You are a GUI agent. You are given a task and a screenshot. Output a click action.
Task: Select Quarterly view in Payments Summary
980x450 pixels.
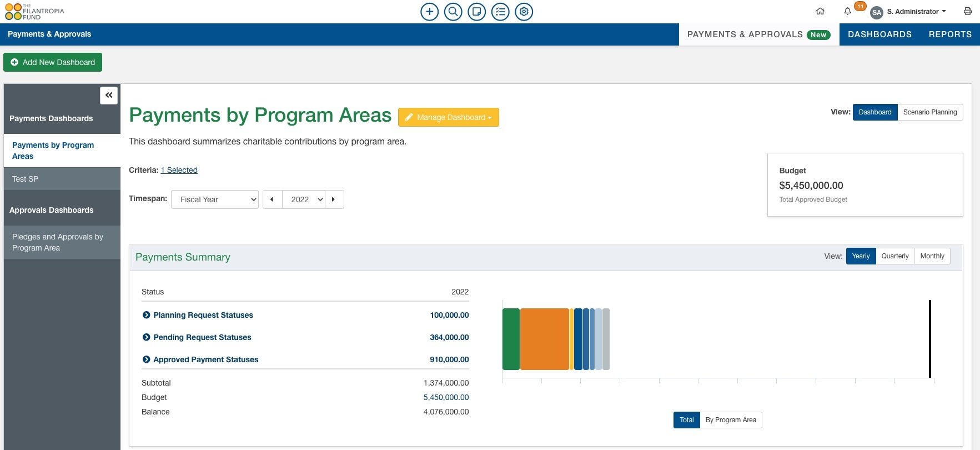click(894, 256)
